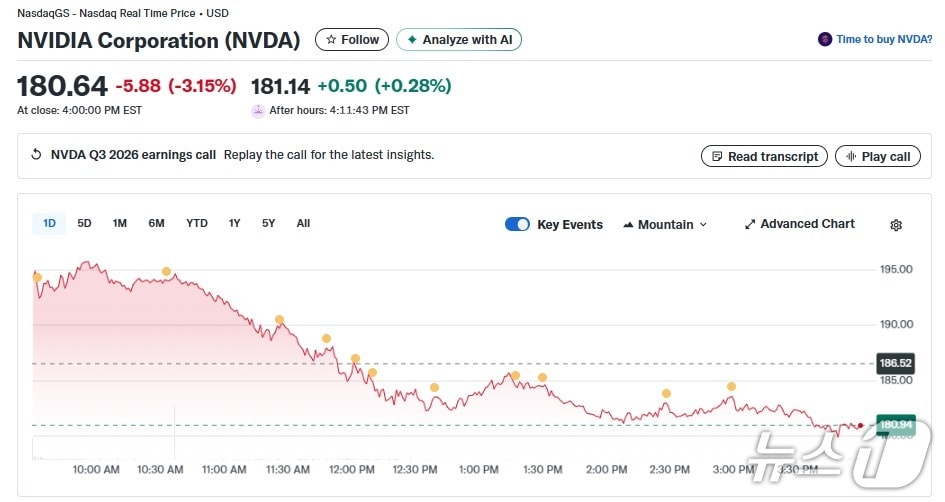The height and width of the screenshot is (502, 945).
Task: Open the Advanced Chart link
Action: pyautogui.click(x=799, y=224)
